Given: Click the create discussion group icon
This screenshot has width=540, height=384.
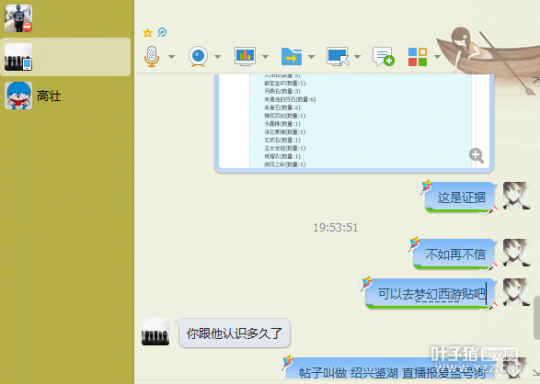Looking at the screenshot, I should tap(383, 56).
